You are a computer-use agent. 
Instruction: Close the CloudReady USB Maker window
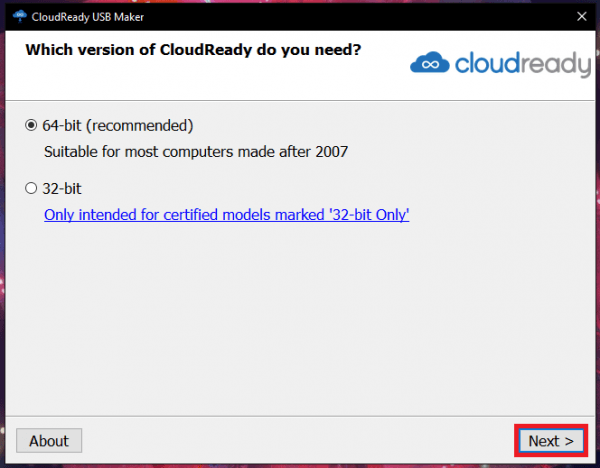(582, 16)
